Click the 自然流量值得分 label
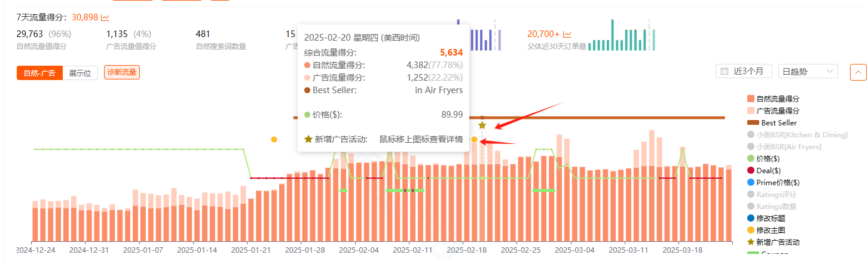The width and height of the screenshot is (868, 264). [x=42, y=46]
